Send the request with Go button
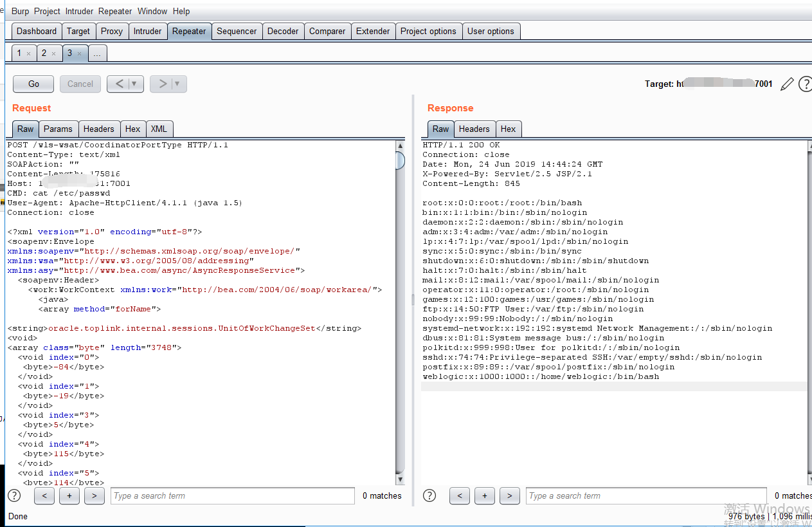This screenshot has height=527, width=812. [x=34, y=84]
